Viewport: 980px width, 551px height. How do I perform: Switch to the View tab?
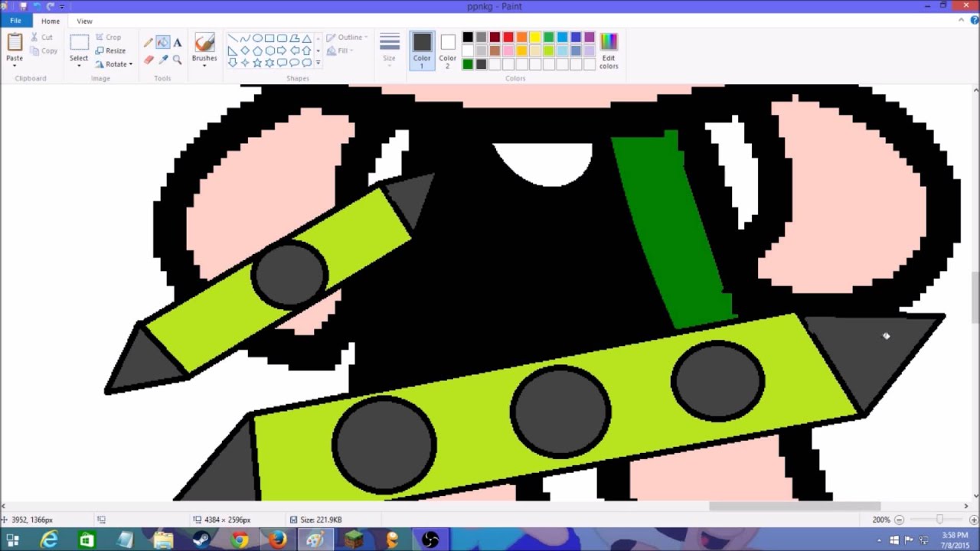click(x=84, y=21)
